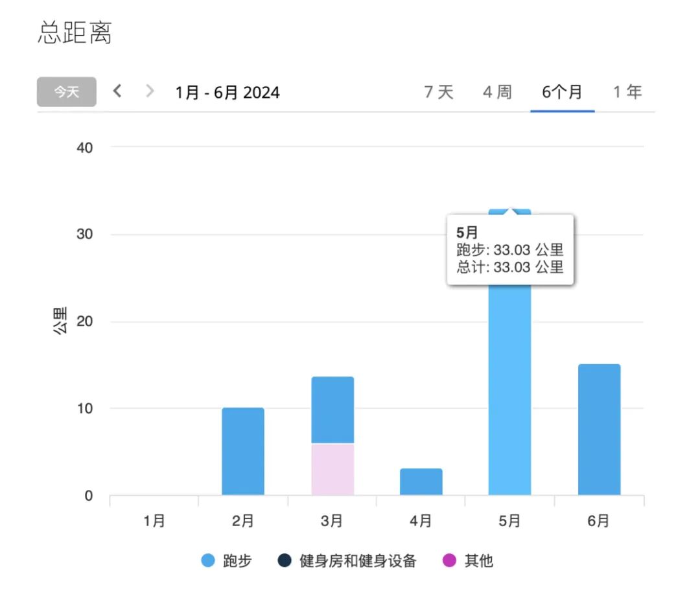Go to next period with right chevron
Screen dimensions: 700x589
(150, 91)
